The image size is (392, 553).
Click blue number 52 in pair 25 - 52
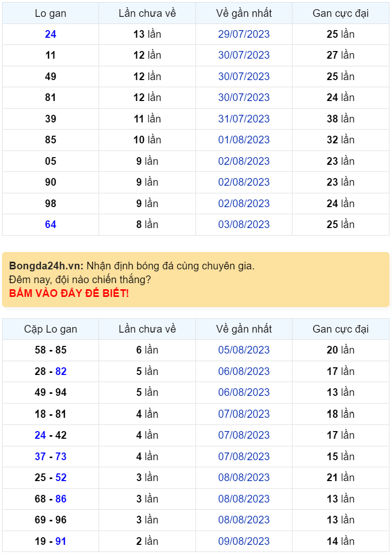click(61, 477)
